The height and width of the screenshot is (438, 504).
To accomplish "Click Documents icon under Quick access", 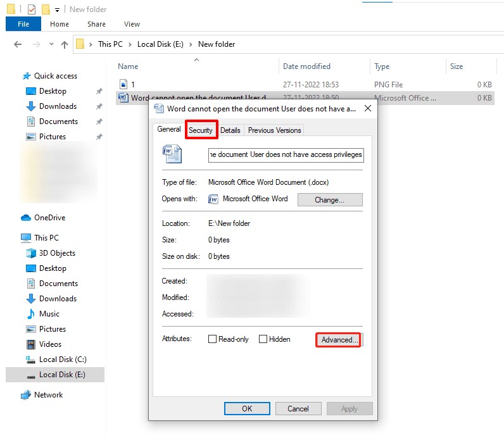I will pos(31,122).
